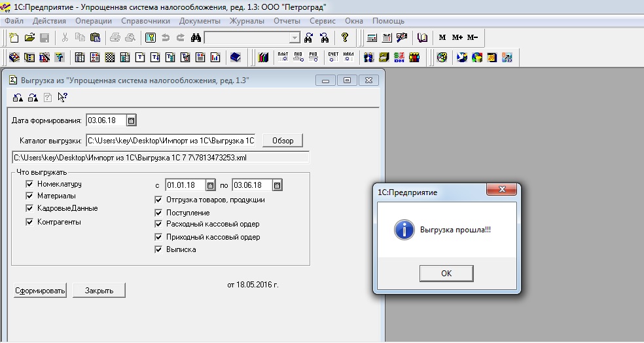Image resolution: width=644 pixels, height=343 pixels.
Task: Click the binoculars Find icon
Action: (x=195, y=37)
